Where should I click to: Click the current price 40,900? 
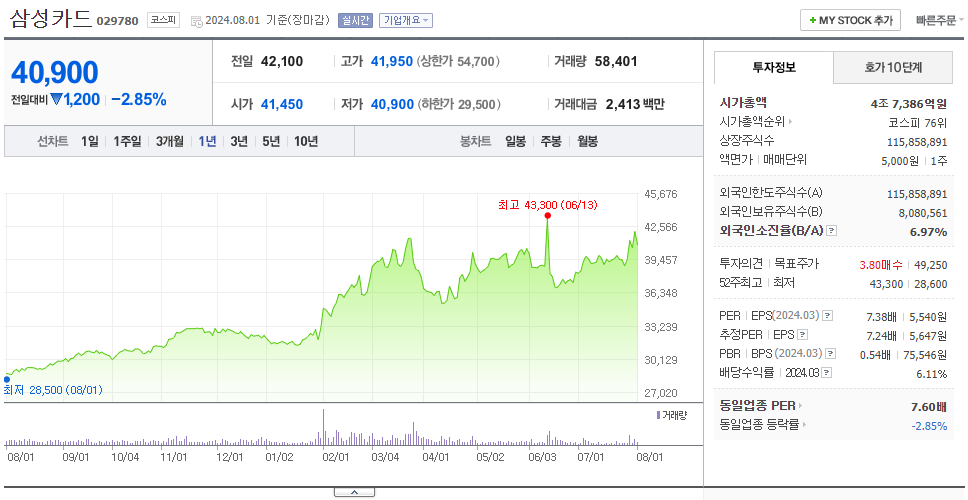54,73
